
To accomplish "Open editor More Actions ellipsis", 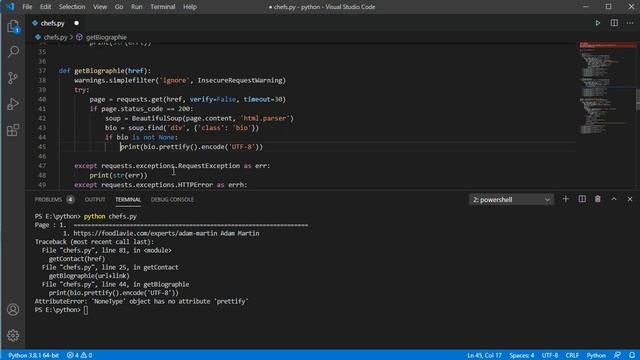I will 630,23.
